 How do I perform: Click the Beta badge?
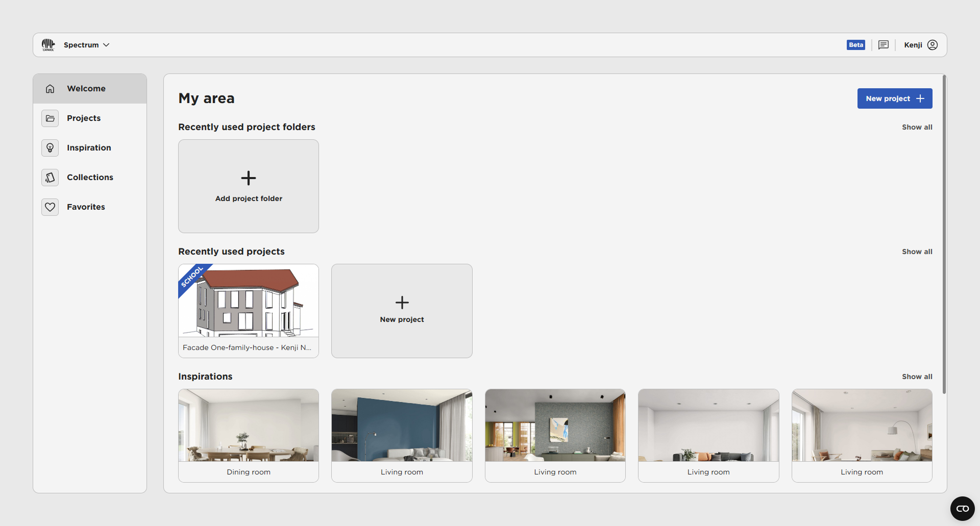(855, 44)
